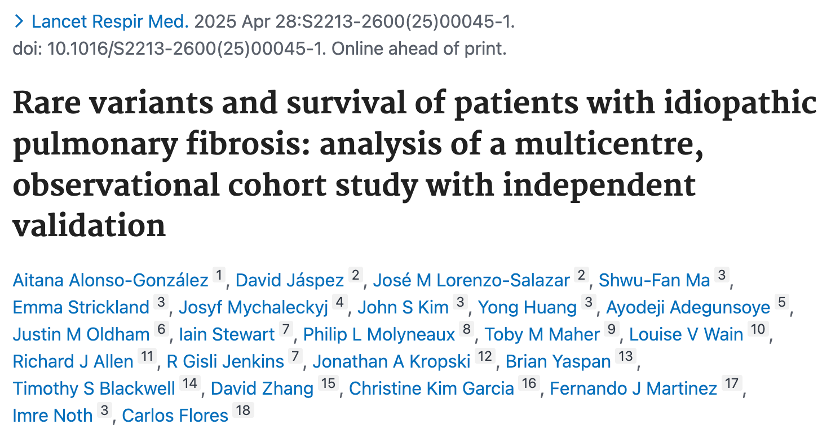This screenshot has width=832, height=442.
Task: Select author David Jáspez
Action: pyautogui.click(x=290, y=280)
